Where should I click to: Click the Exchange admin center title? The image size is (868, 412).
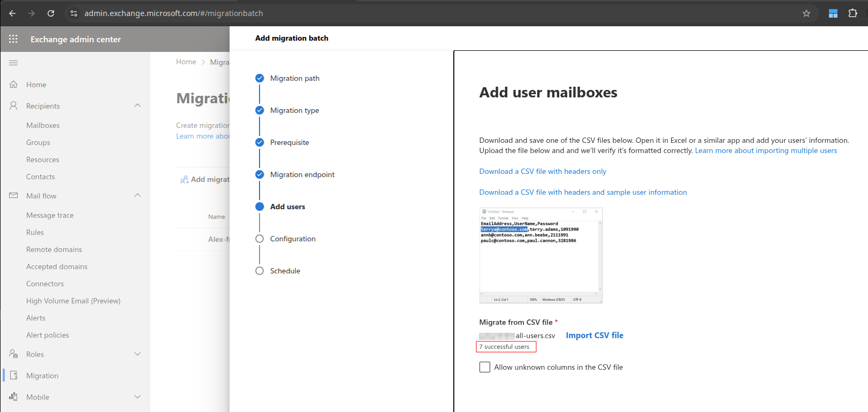pyautogui.click(x=75, y=39)
